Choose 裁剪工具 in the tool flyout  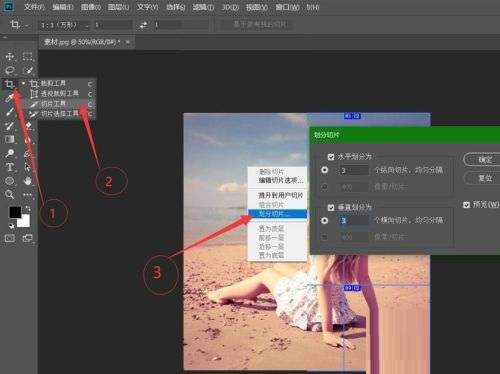58,83
